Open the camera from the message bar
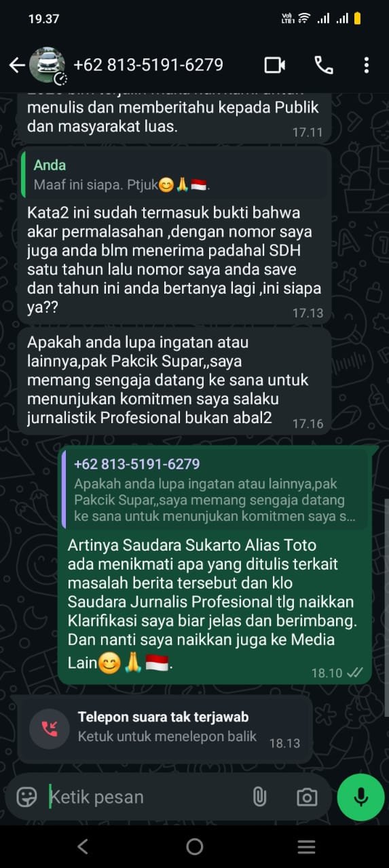The image size is (389, 868). pos(306,797)
